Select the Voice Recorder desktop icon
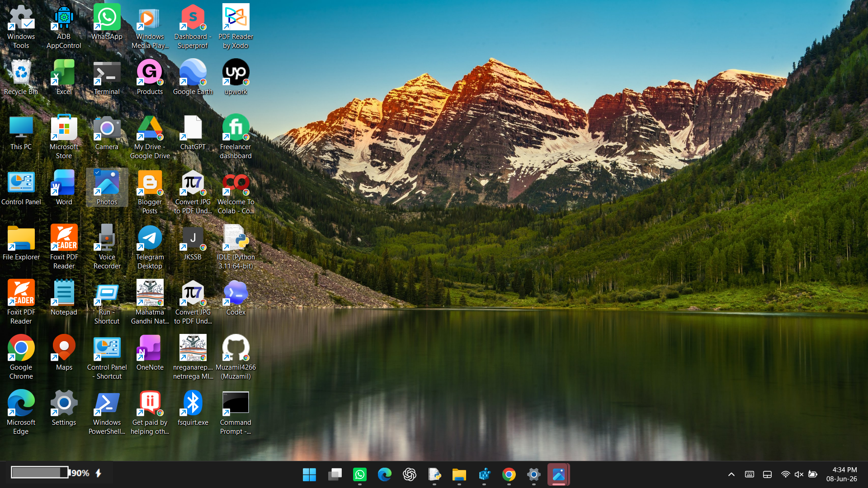The width and height of the screenshot is (868, 488). point(107,248)
